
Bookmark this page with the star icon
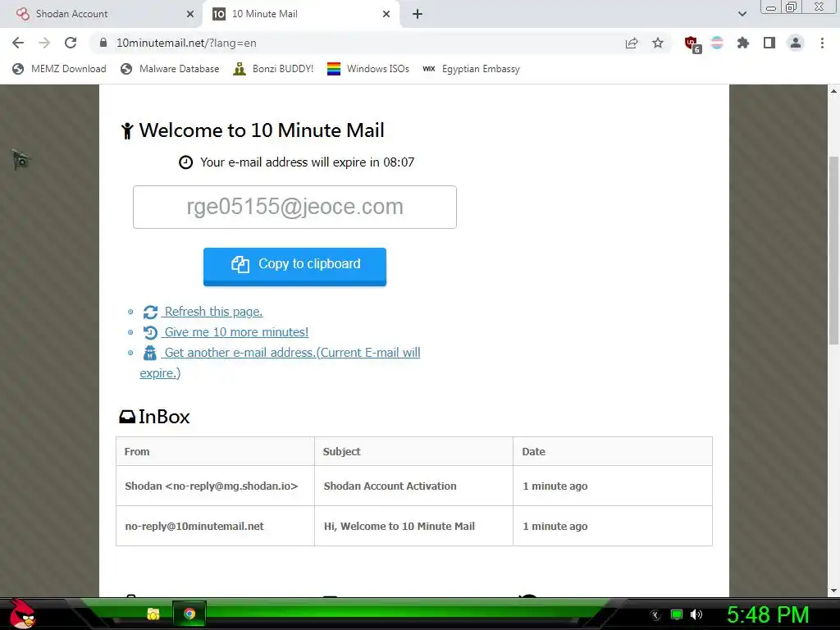(x=658, y=43)
